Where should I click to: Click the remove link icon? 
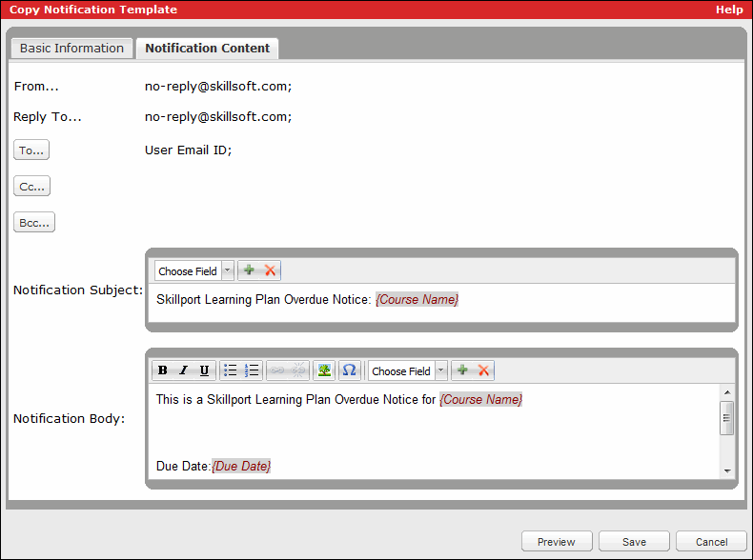click(x=298, y=370)
